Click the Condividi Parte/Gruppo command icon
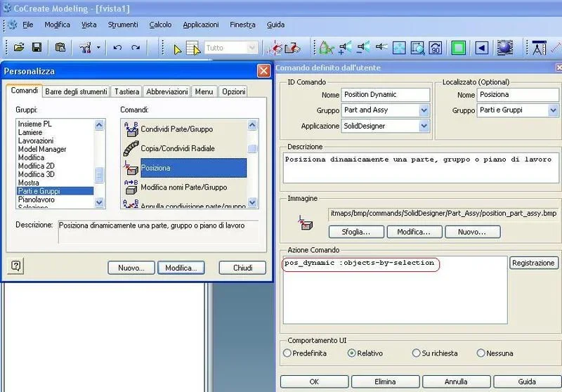562x392 pixels. pyautogui.click(x=131, y=129)
